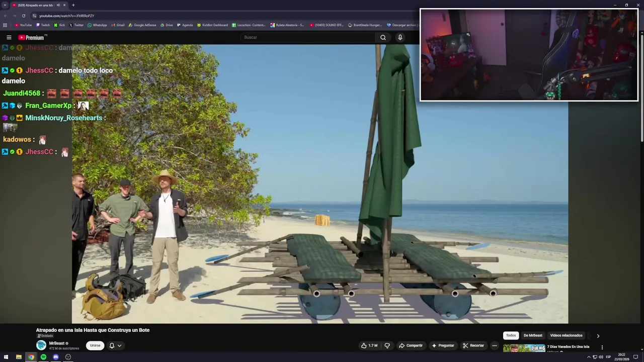Viewport: 644px width, 362px height.
Task: Click the search magnifier button
Action: [x=383, y=37]
